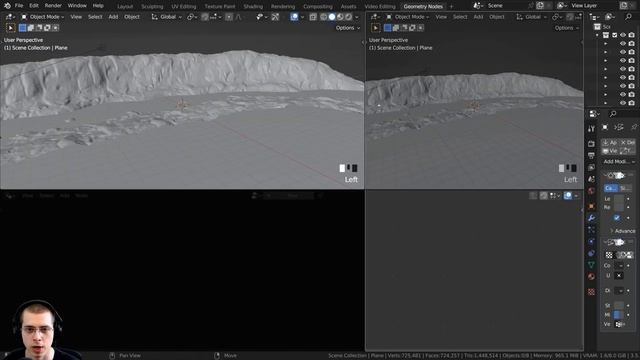
Task: Switch left viewport to material preview shading
Action: click(340, 17)
